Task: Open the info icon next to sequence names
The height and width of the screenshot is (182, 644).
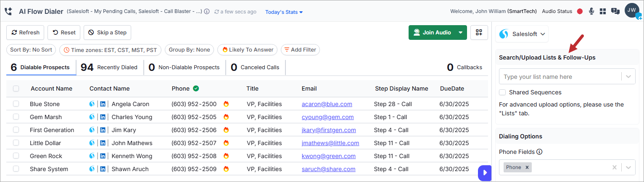Action: coord(207,12)
